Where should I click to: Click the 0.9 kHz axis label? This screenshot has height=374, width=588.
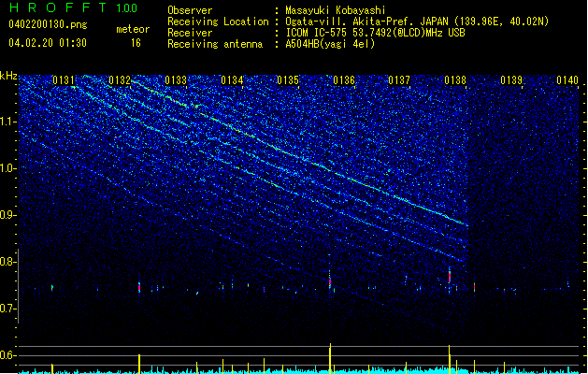click(x=8, y=215)
